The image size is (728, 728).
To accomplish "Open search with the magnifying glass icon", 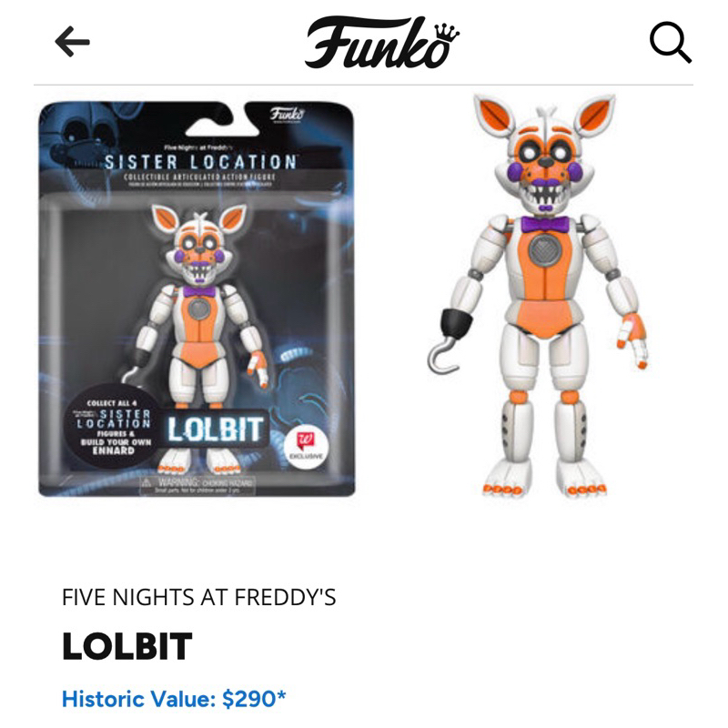I will click(671, 42).
